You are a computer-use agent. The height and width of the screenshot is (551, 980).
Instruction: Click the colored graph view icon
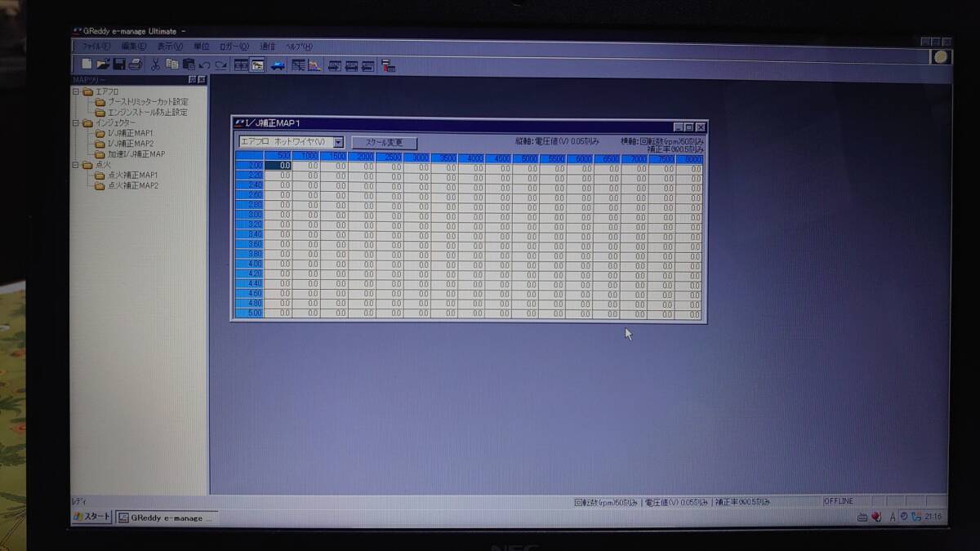[x=314, y=66]
